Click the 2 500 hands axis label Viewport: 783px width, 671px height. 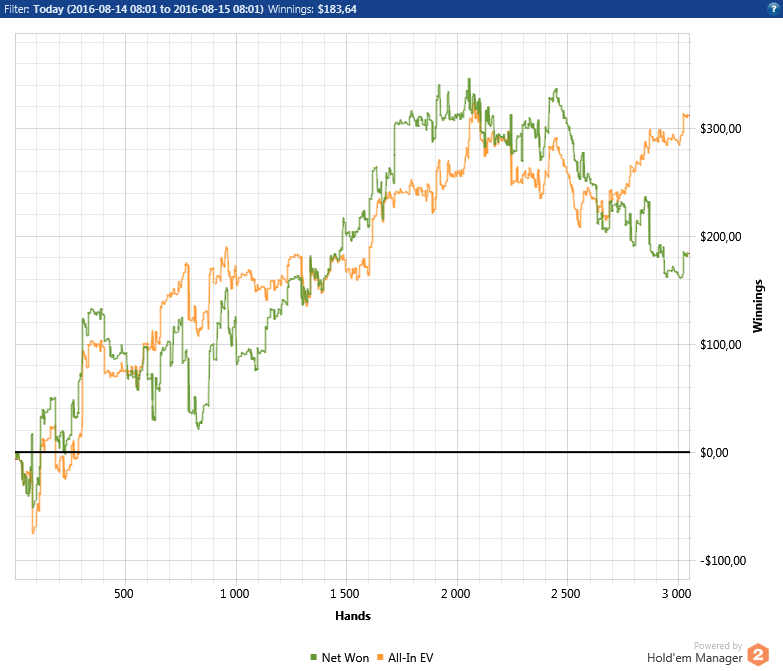pos(565,594)
